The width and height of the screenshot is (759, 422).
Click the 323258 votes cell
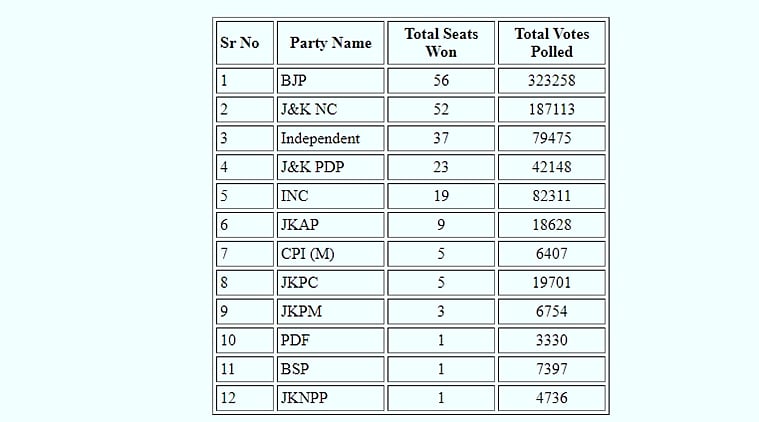point(552,81)
